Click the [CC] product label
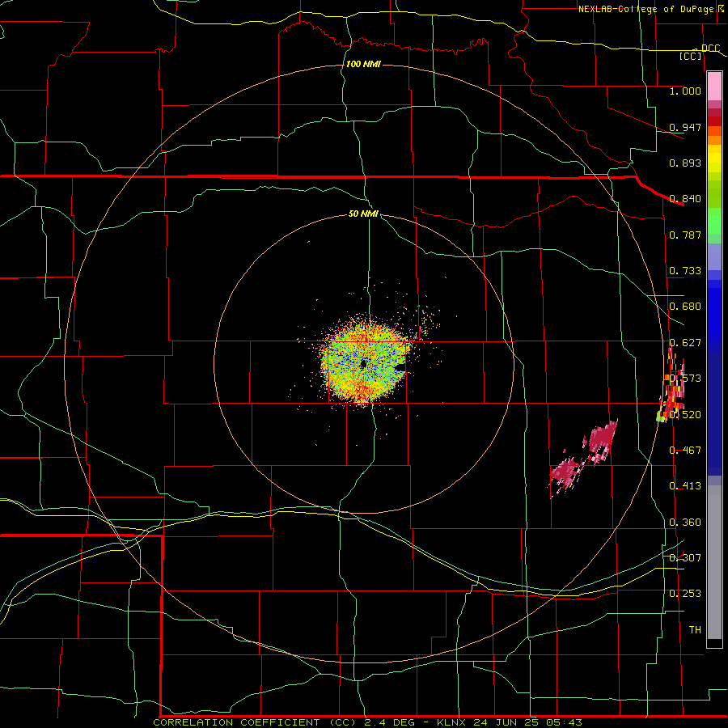The width and height of the screenshot is (728, 728). point(691,56)
